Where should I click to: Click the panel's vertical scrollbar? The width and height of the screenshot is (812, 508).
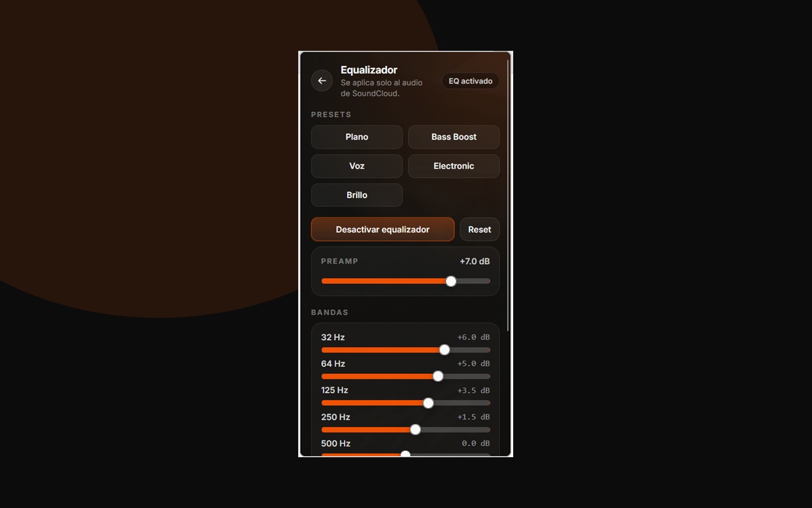(508, 195)
